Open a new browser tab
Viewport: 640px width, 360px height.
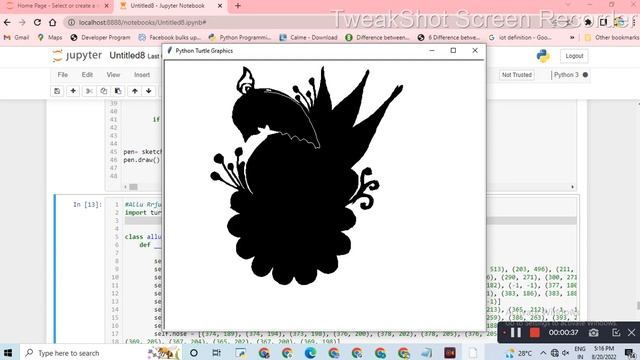[238, 6]
